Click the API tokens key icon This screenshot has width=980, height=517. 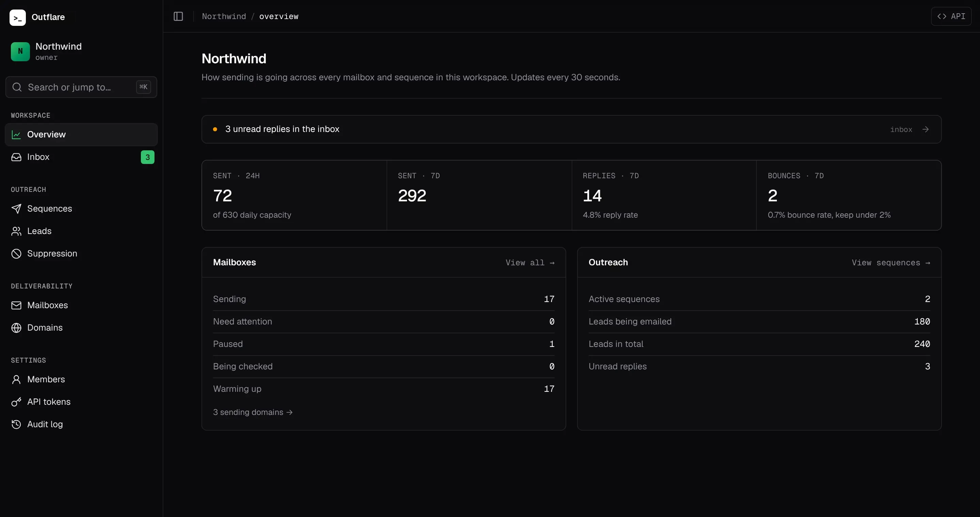point(16,402)
